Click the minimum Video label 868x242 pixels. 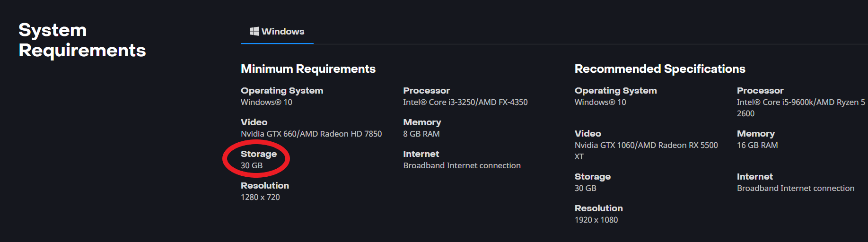(x=254, y=122)
